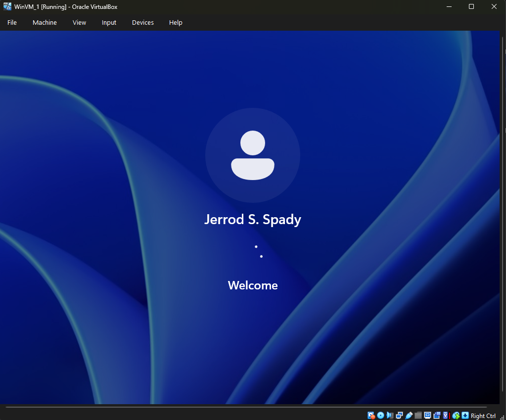
Task: Click the hard disk activity status icon
Action: tap(371, 416)
